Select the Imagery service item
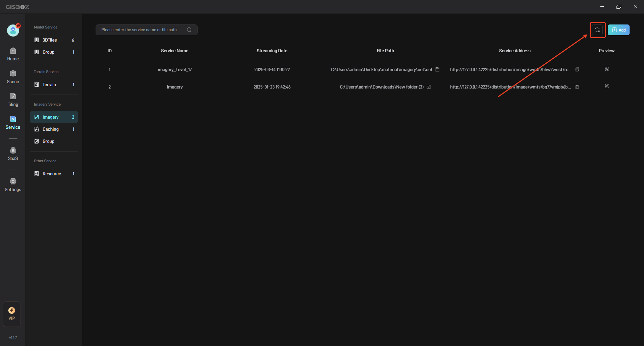 point(54,117)
